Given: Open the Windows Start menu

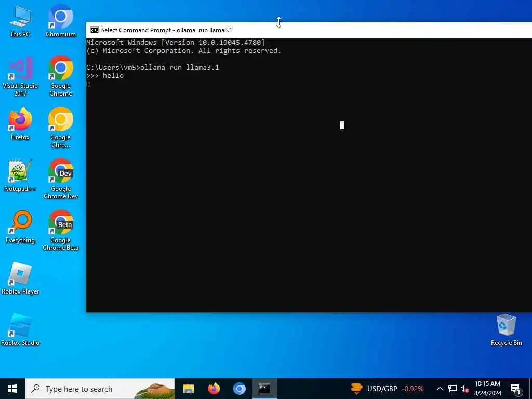Looking at the screenshot, I should click(12, 389).
